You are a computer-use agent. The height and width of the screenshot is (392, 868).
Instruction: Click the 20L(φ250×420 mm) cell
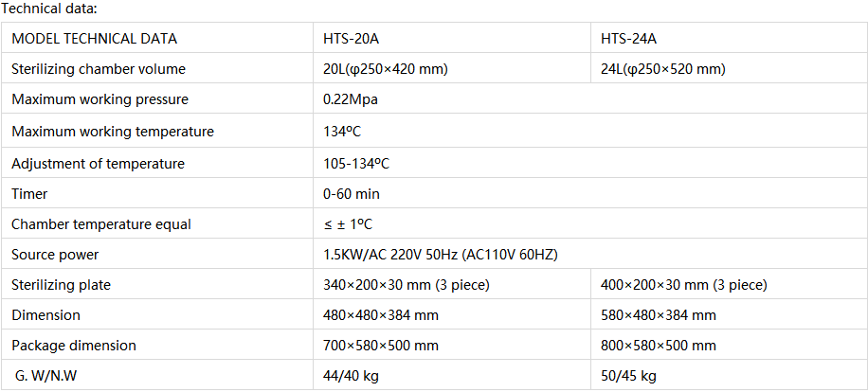[x=385, y=69]
